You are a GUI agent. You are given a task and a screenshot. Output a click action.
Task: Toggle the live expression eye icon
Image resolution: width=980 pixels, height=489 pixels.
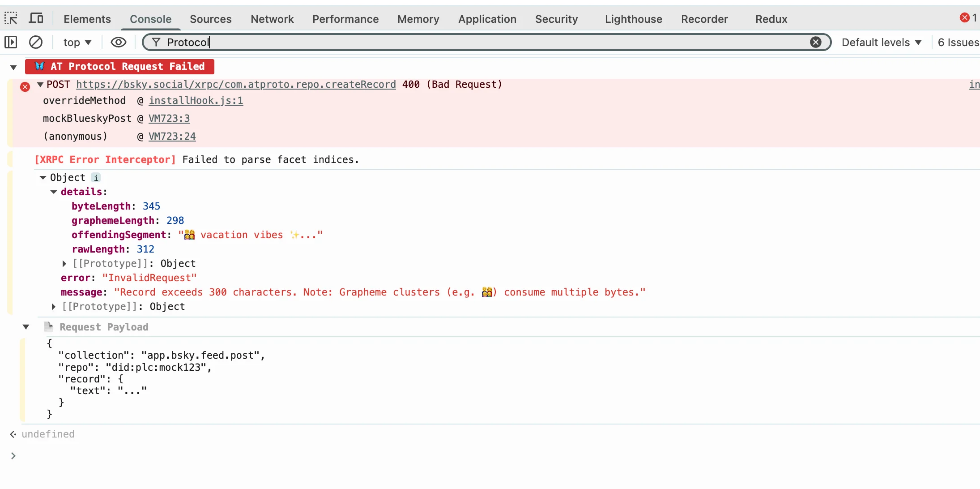pos(118,42)
